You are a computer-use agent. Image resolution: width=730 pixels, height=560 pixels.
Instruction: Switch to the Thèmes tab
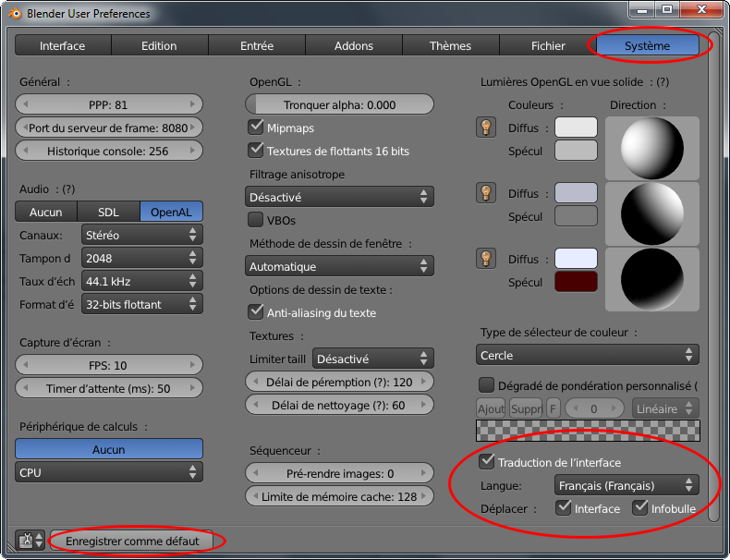pyautogui.click(x=451, y=45)
